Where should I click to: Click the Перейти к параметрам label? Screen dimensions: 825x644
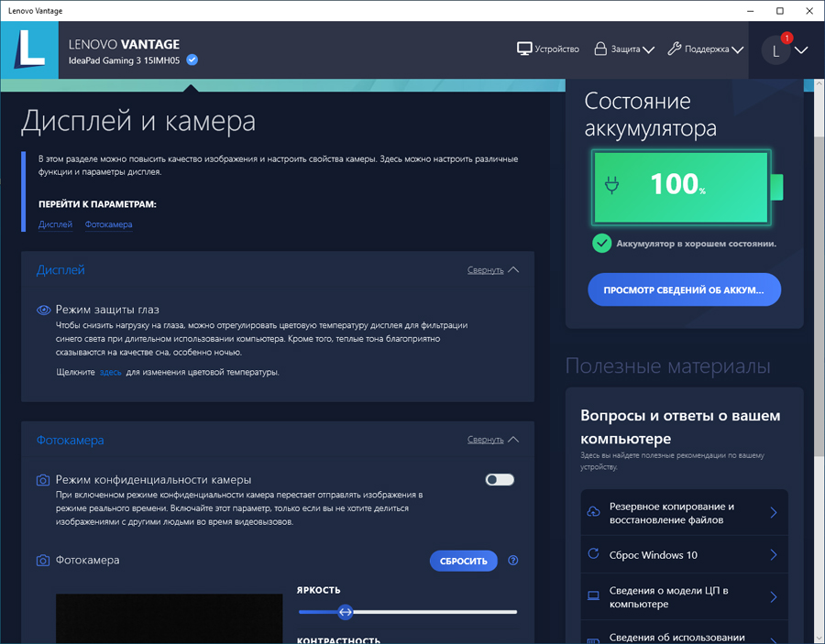(x=97, y=204)
